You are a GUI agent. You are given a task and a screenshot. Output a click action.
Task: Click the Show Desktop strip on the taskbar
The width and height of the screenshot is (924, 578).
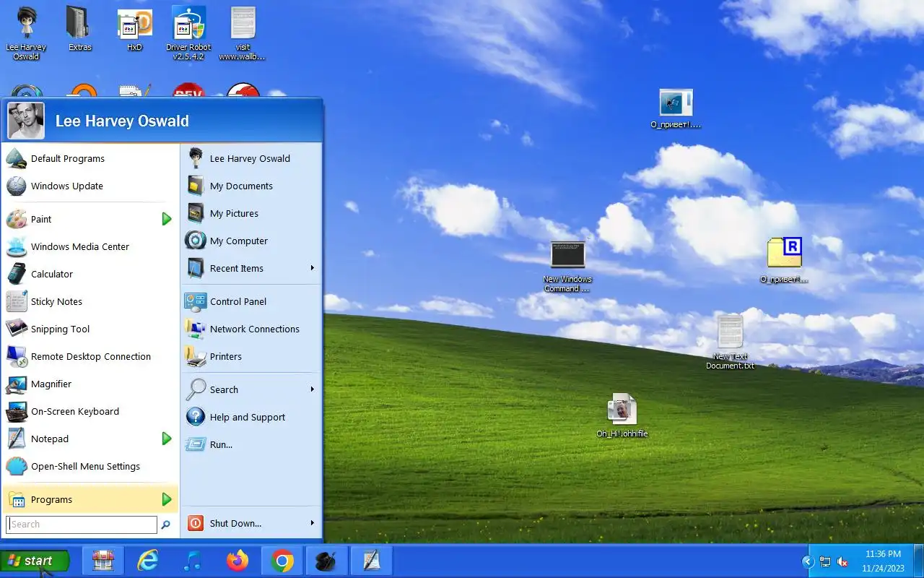[918, 561]
